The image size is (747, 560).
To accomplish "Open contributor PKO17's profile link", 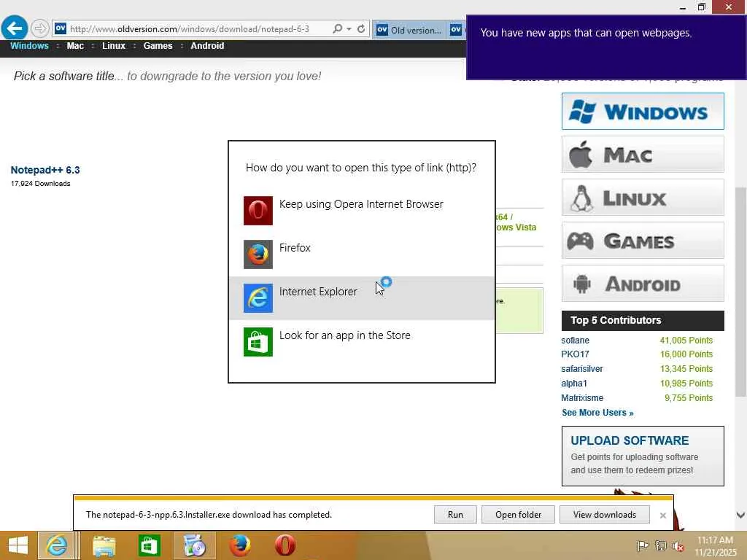I will point(575,354).
